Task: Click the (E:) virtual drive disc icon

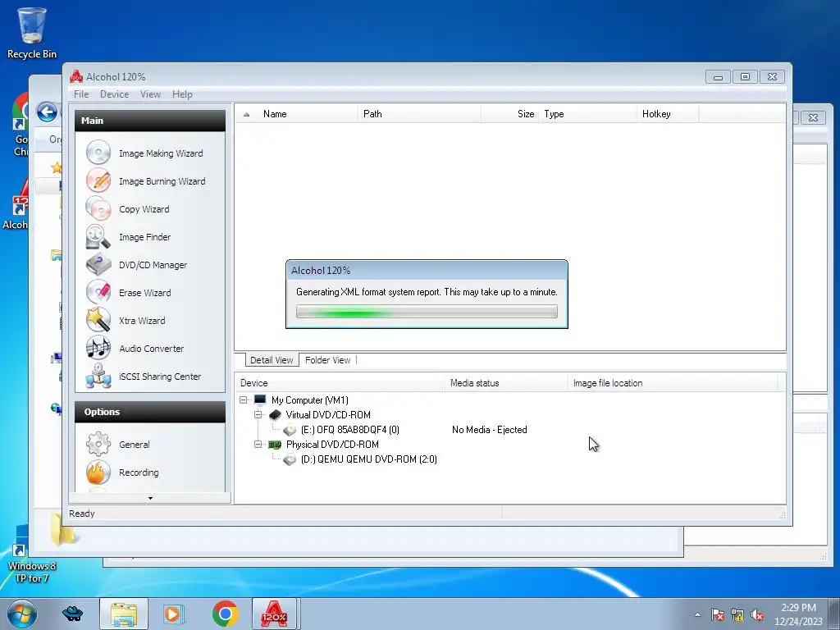Action: click(x=290, y=430)
